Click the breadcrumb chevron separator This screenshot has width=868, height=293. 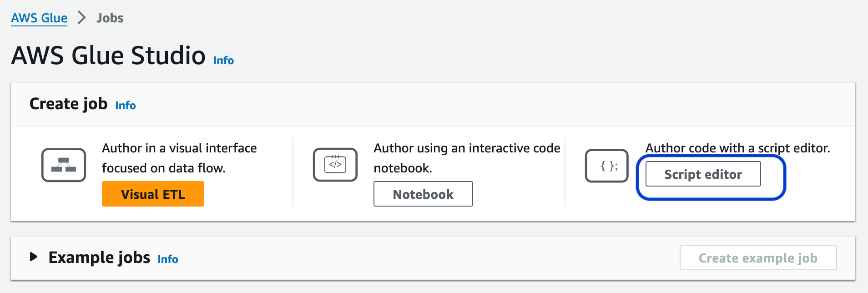click(x=82, y=18)
